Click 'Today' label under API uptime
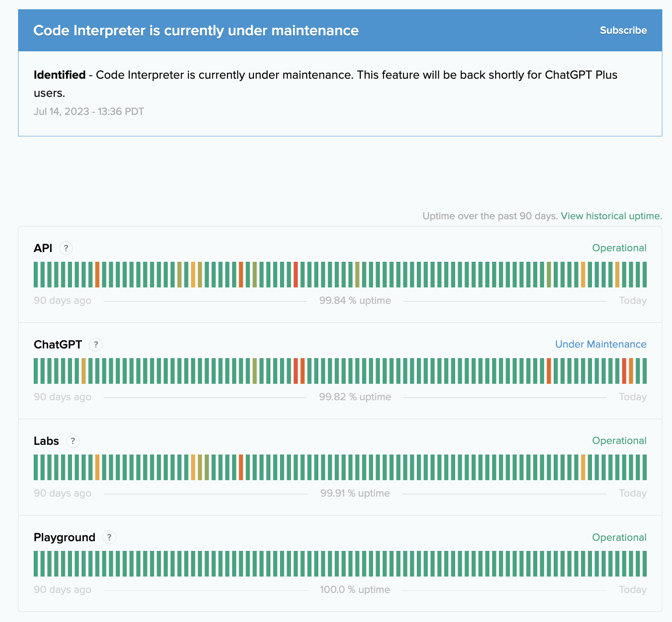 coord(633,300)
